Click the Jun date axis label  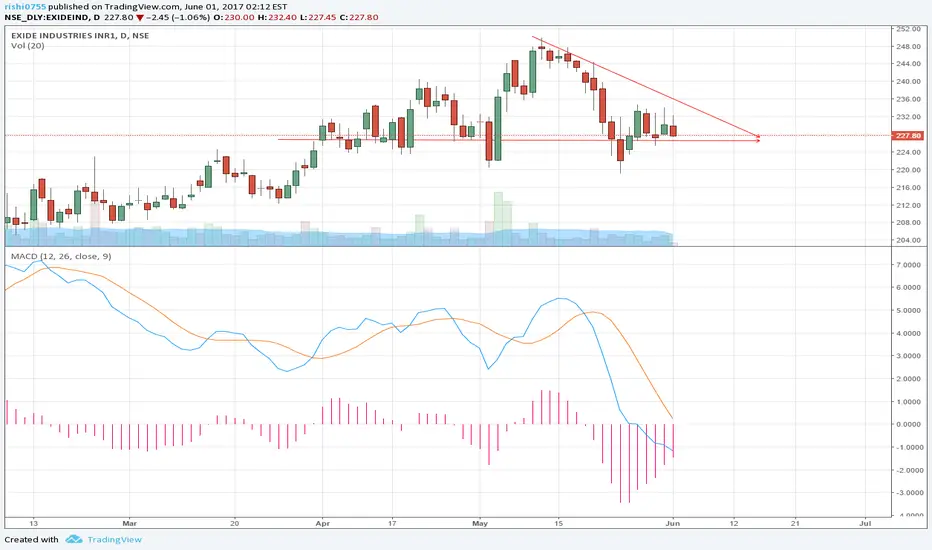(672, 524)
